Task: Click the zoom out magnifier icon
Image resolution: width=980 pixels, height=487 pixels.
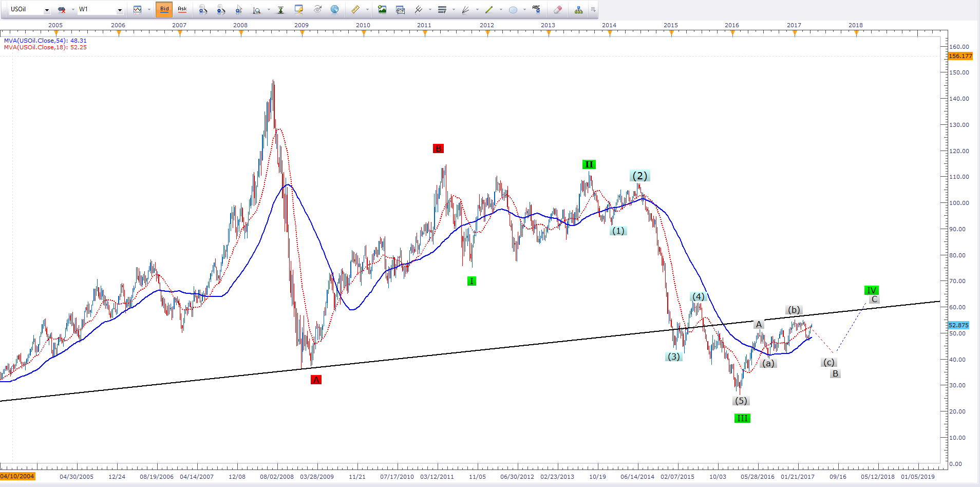Action: coord(221,9)
